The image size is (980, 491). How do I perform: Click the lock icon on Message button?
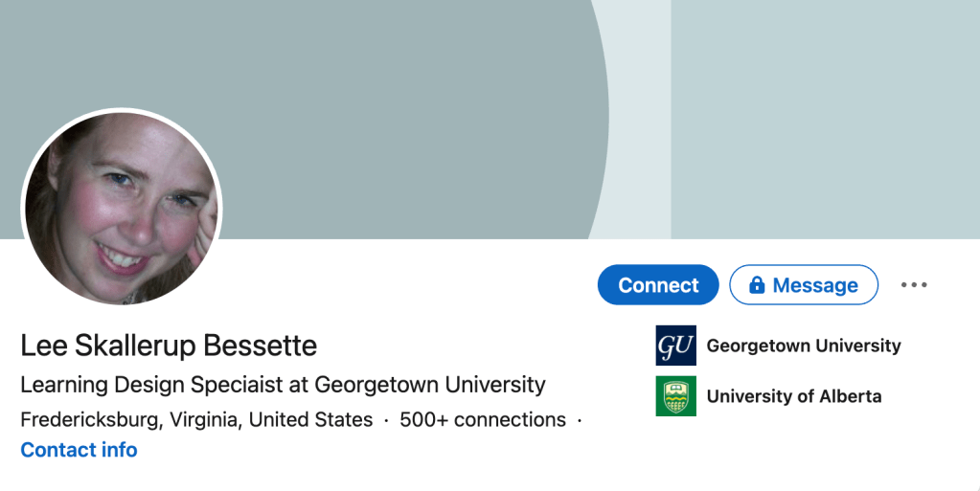[x=757, y=285]
